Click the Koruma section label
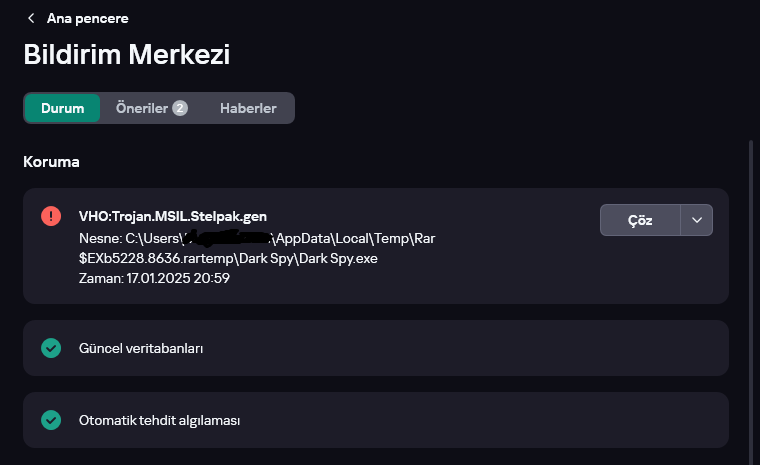760x465 pixels. (x=51, y=161)
